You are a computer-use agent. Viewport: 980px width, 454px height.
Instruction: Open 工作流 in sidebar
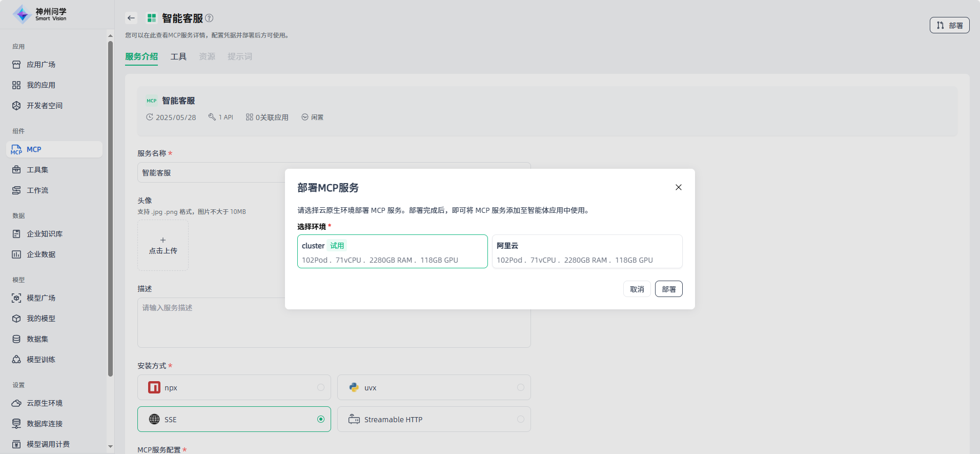[37, 190]
